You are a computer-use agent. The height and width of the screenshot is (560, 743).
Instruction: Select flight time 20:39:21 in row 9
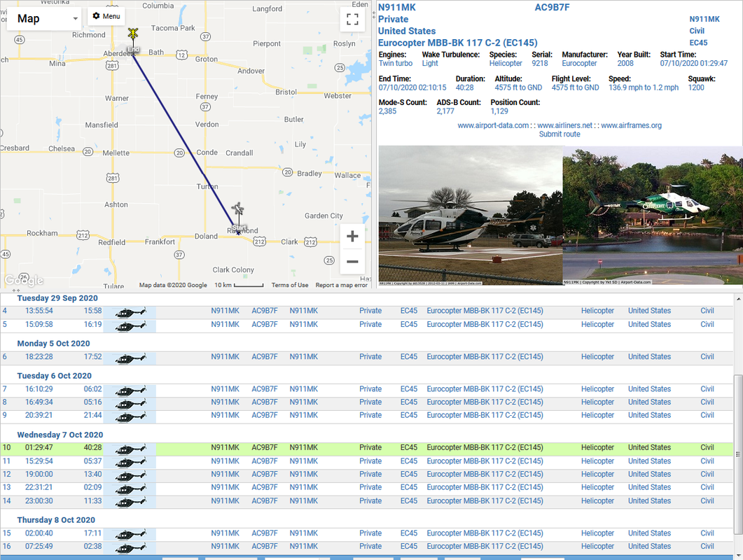pos(39,415)
